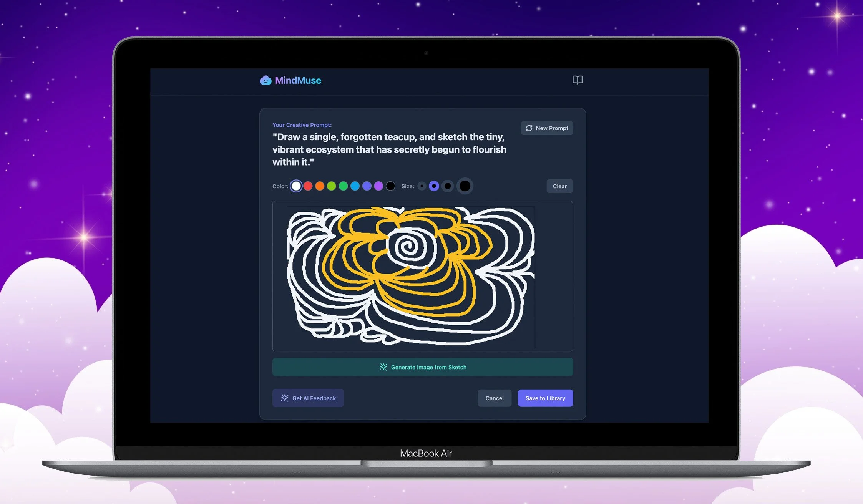Click the MindMuse brand name

tap(298, 80)
